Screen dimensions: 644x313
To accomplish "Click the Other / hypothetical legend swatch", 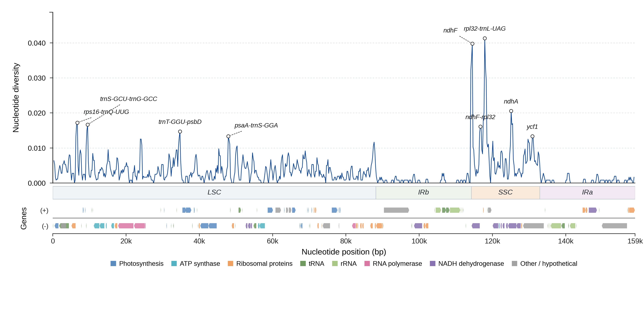I will click(x=515, y=264).
